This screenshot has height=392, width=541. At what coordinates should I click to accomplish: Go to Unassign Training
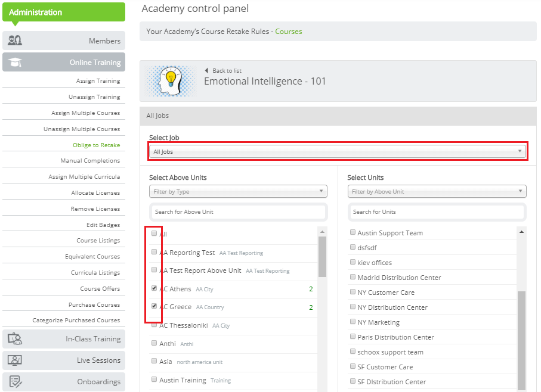pyautogui.click(x=94, y=97)
